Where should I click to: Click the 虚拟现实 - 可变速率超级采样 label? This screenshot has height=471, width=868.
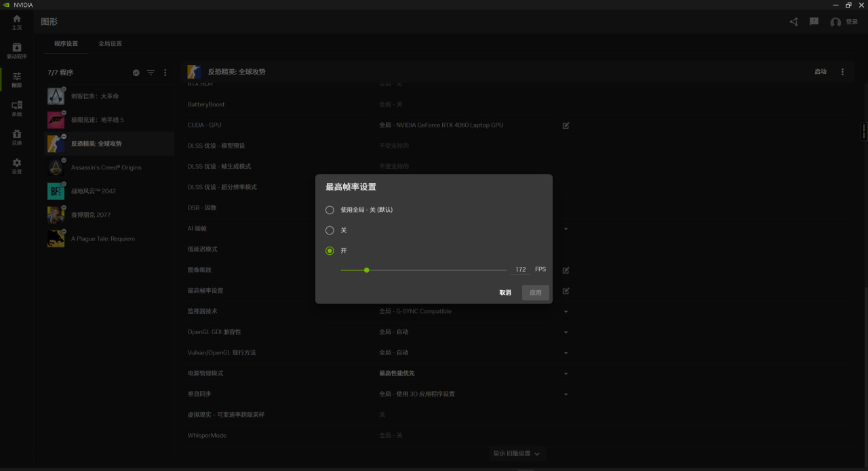point(226,415)
